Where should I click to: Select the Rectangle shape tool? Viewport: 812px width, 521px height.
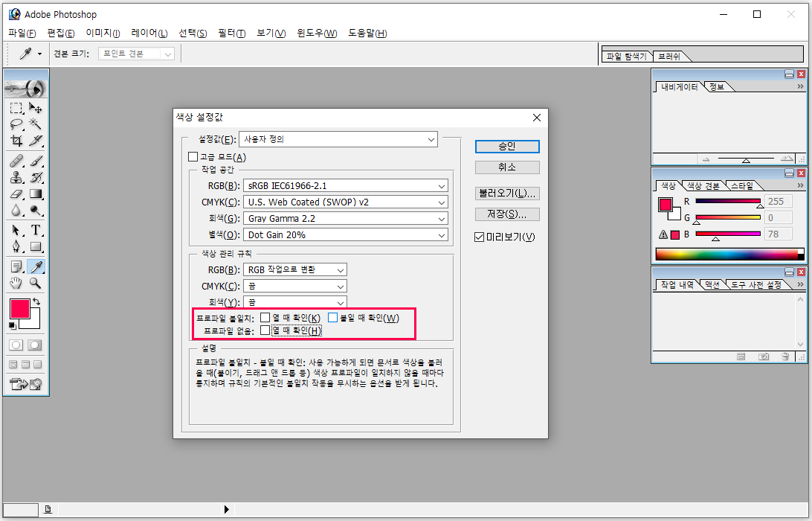pyautogui.click(x=35, y=246)
